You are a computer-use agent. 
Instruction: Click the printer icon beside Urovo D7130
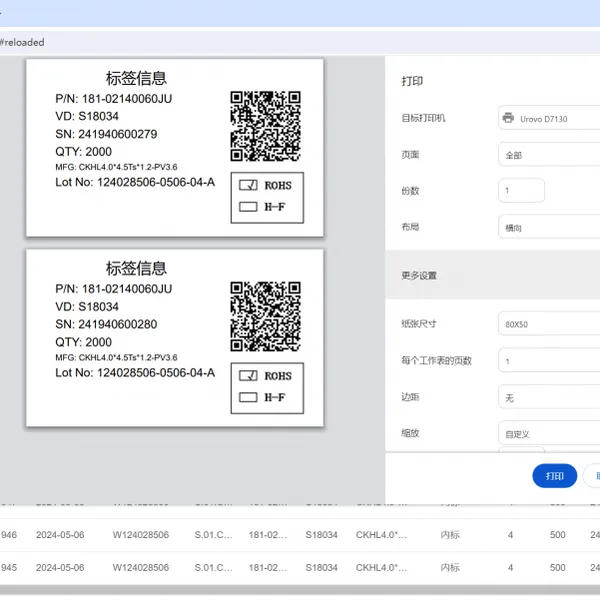[x=508, y=118]
